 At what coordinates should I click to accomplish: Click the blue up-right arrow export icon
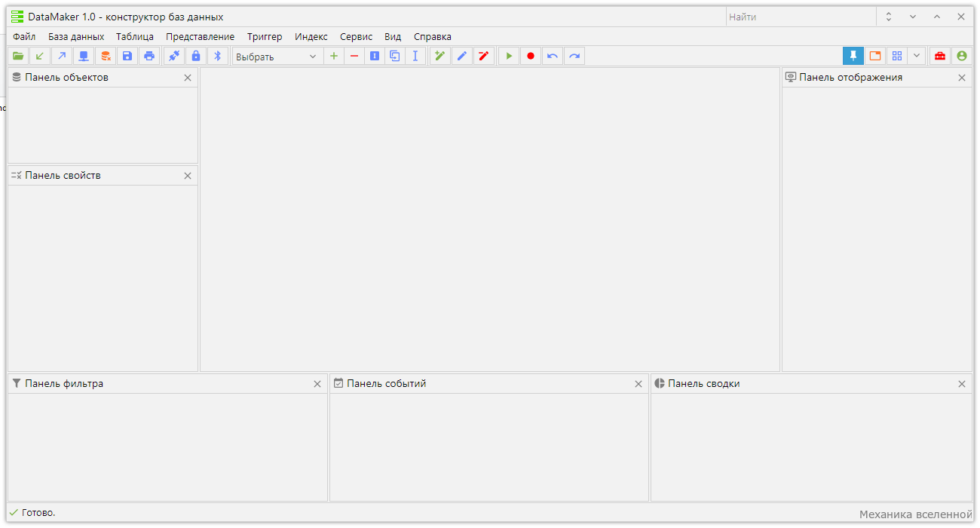(x=62, y=56)
